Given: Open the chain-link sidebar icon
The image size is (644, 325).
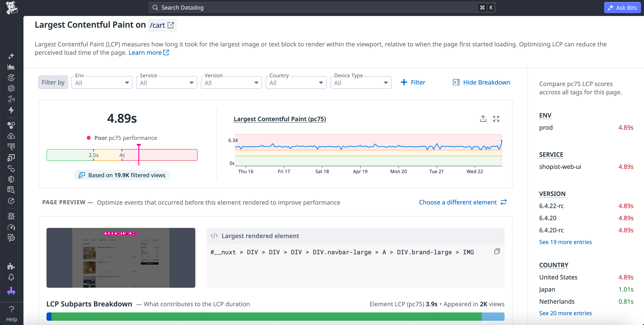Looking at the screenshot, I should 11,169.
